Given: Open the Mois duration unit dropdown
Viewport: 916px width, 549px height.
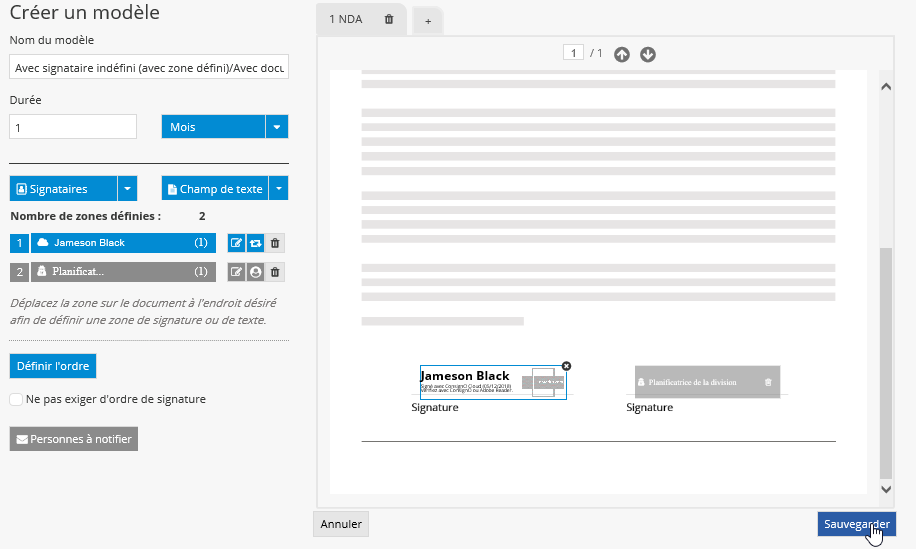Looking at the screenshot, I should (x=277, y=127).
